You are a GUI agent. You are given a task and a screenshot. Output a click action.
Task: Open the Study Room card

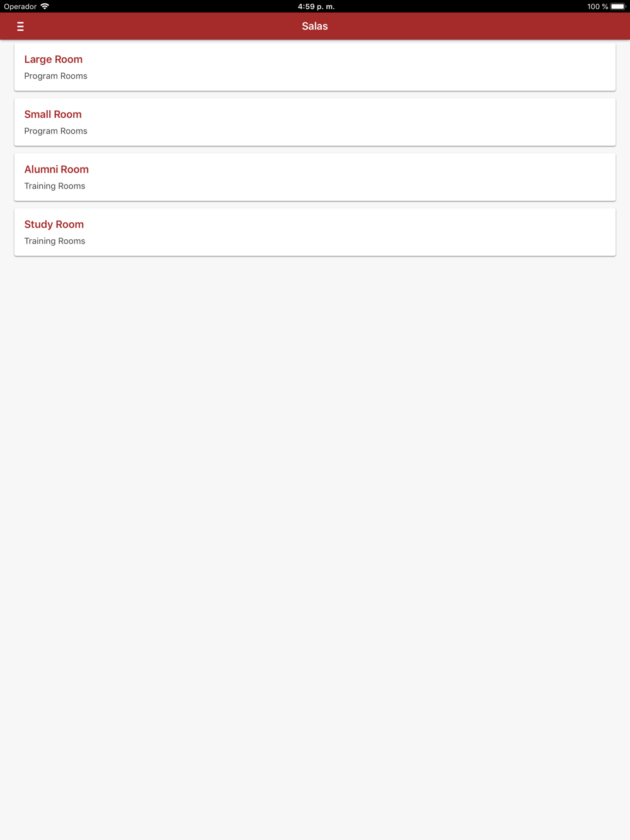pyautogui.click(x=315, y=232)
